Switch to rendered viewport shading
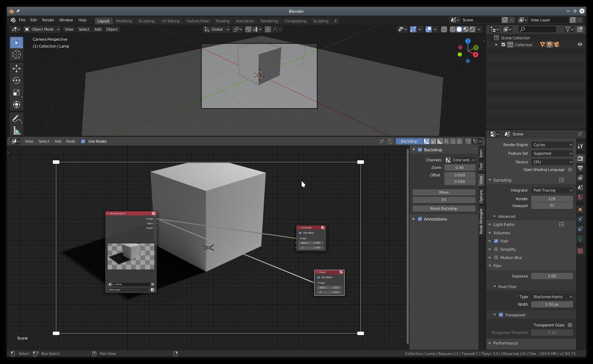The height and width of the screenshot is (364, 593). coord(473,29)
